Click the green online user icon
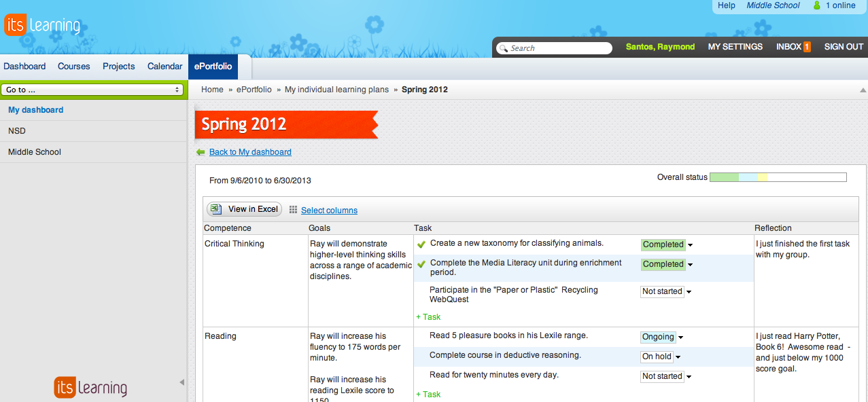Viewport: 868px width, 402px height. [816, 5]
